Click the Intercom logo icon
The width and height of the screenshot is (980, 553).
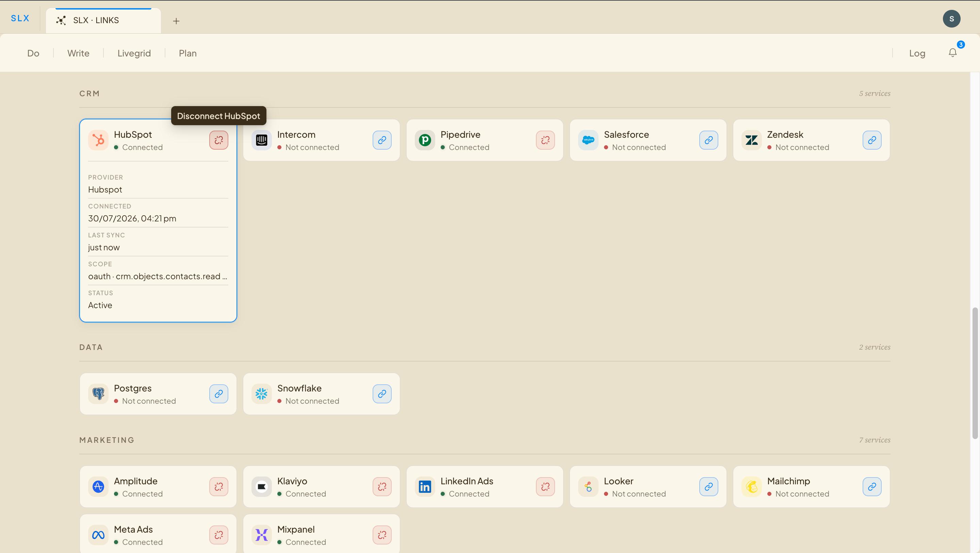click(262, 140)
